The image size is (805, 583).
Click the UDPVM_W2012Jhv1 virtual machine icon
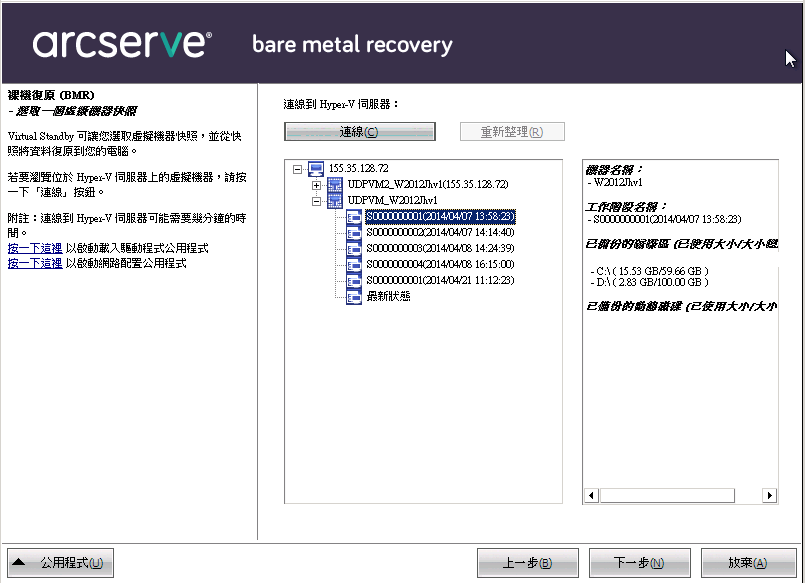(x=335, y=201)
